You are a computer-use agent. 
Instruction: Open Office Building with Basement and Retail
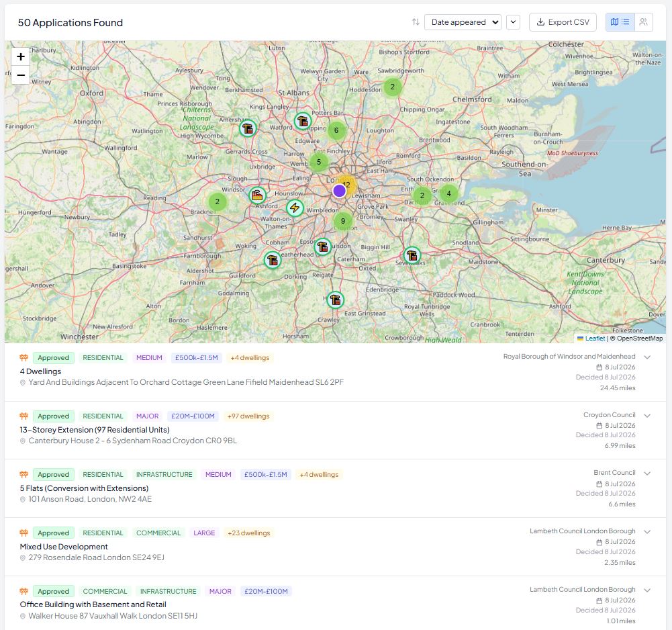coord(93,604)
